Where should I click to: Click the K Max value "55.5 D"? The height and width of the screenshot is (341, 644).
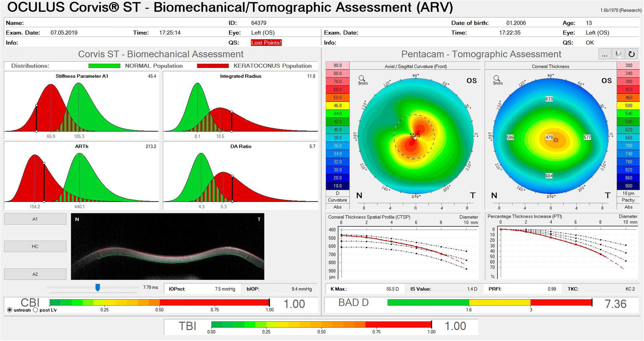392,289
